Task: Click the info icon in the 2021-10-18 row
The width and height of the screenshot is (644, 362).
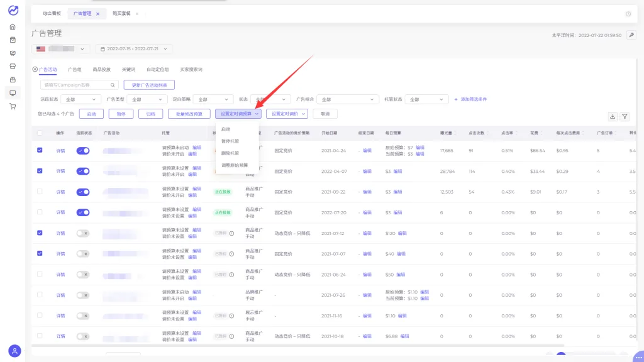Action: 231,336
